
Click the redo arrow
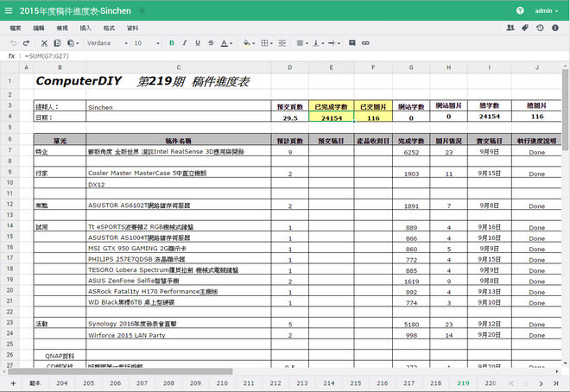[x=26, y=43]
